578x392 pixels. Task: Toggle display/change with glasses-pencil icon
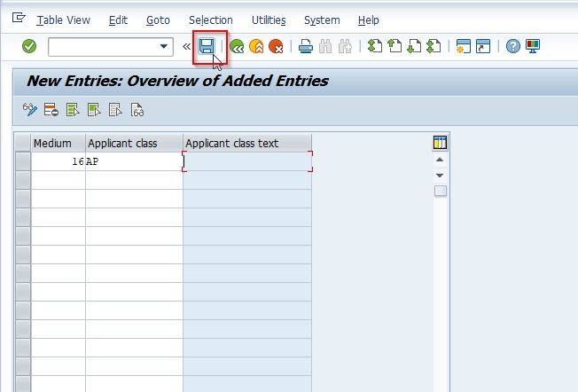(x=30, y=109)
